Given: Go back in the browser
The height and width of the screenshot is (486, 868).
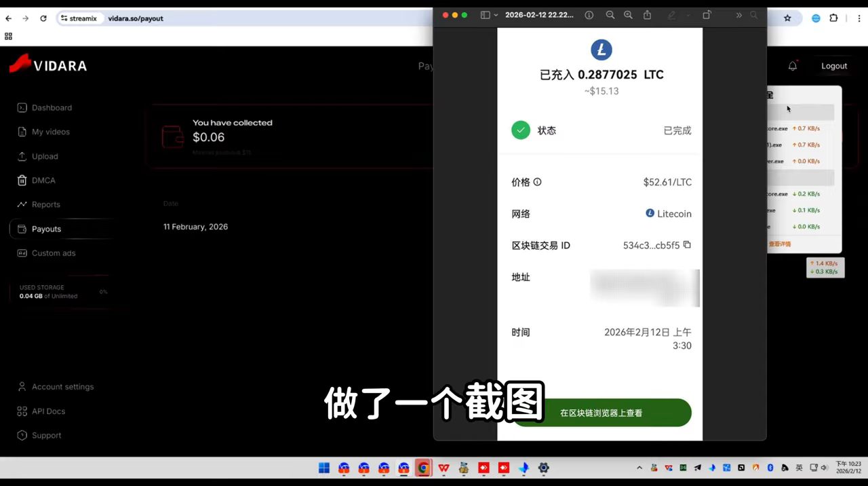Looking at the screenshot, I should (x=8, y=18).
